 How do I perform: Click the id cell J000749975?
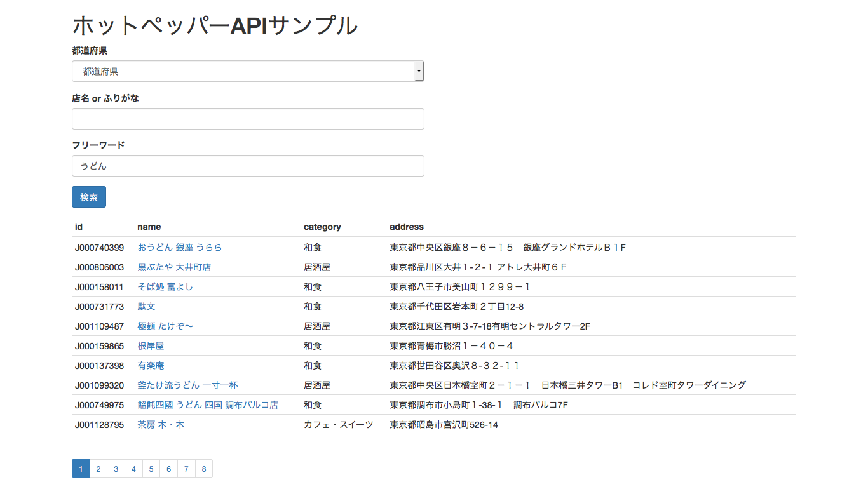(100, 404)
